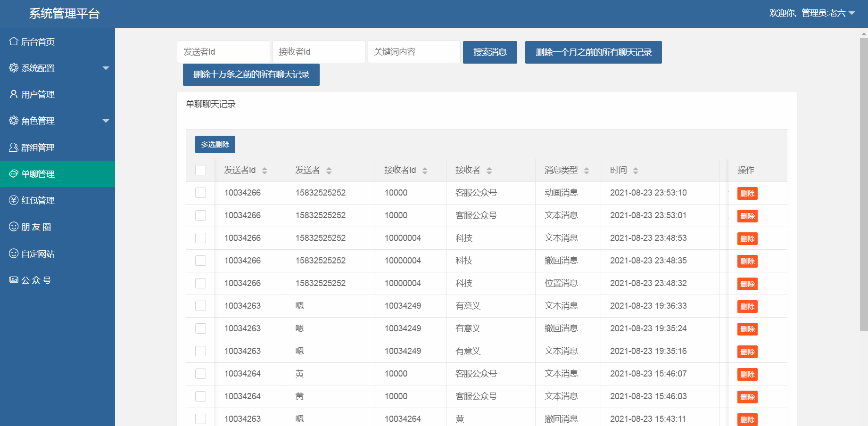Open the 红包管理 menu item

[x=58, y=200]
